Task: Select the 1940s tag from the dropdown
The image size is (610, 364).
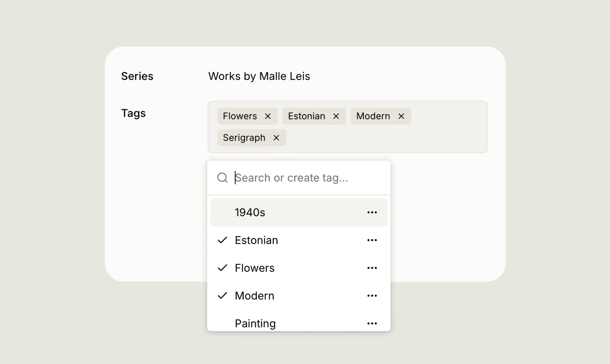Action: [250, 212]
